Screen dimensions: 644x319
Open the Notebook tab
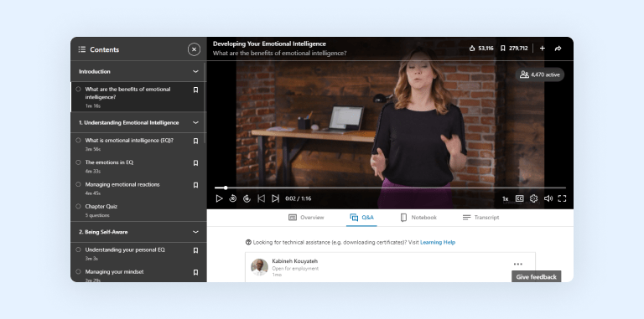418,218
